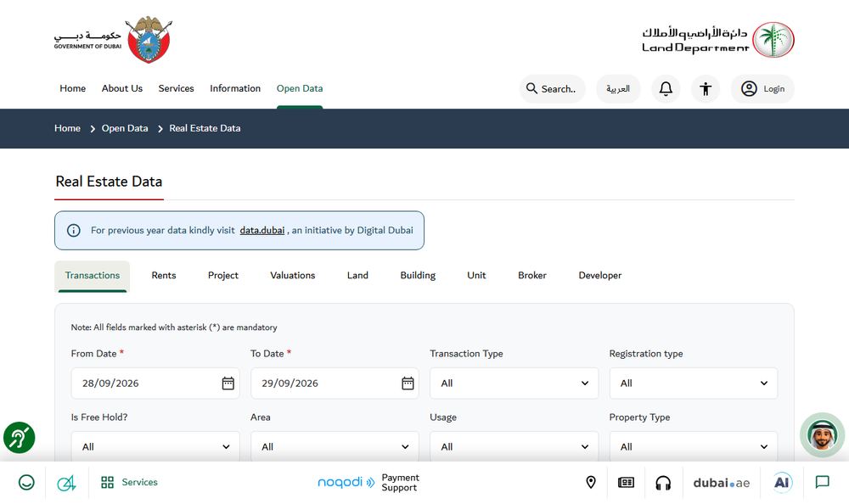Switch language to Arabic
The width and height of the screenshot is (849, 504).
coord(618,89)
